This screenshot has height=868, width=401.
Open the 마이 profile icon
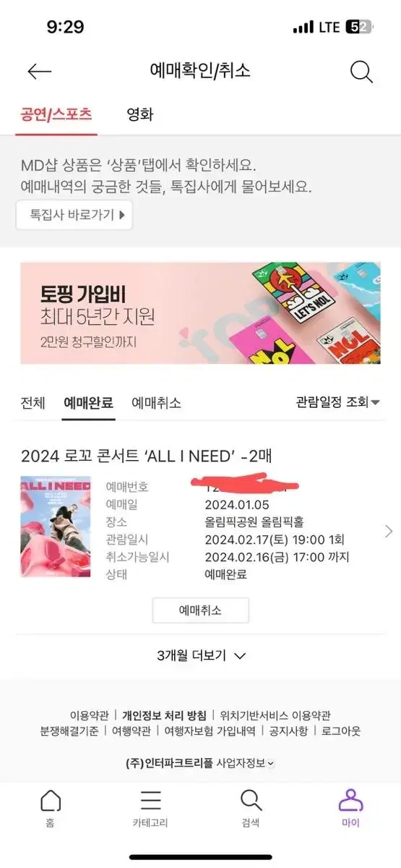(x=350, y=800)
